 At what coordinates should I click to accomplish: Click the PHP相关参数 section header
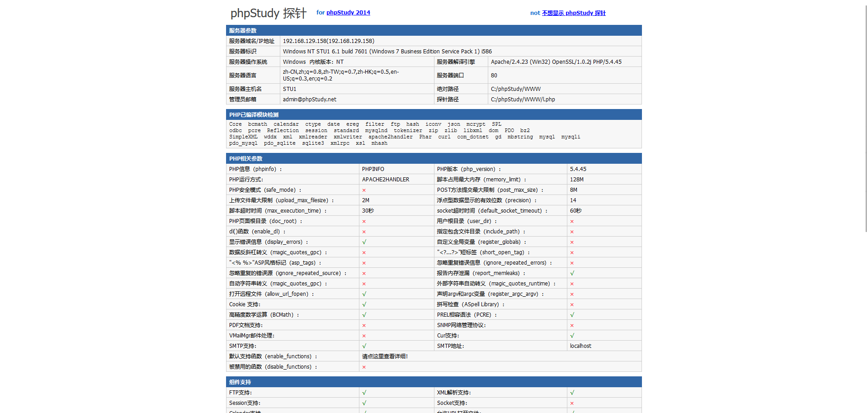[x=434, y=159]
